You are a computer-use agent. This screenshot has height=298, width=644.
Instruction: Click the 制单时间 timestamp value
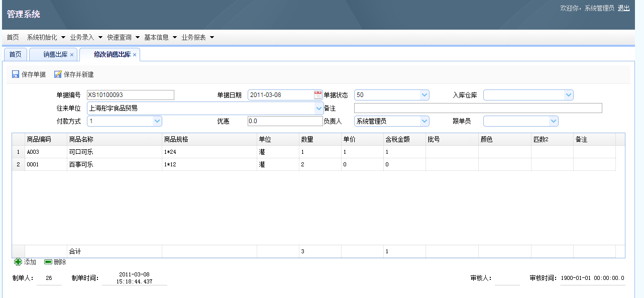pyautogui.click(x=134, y=278)
